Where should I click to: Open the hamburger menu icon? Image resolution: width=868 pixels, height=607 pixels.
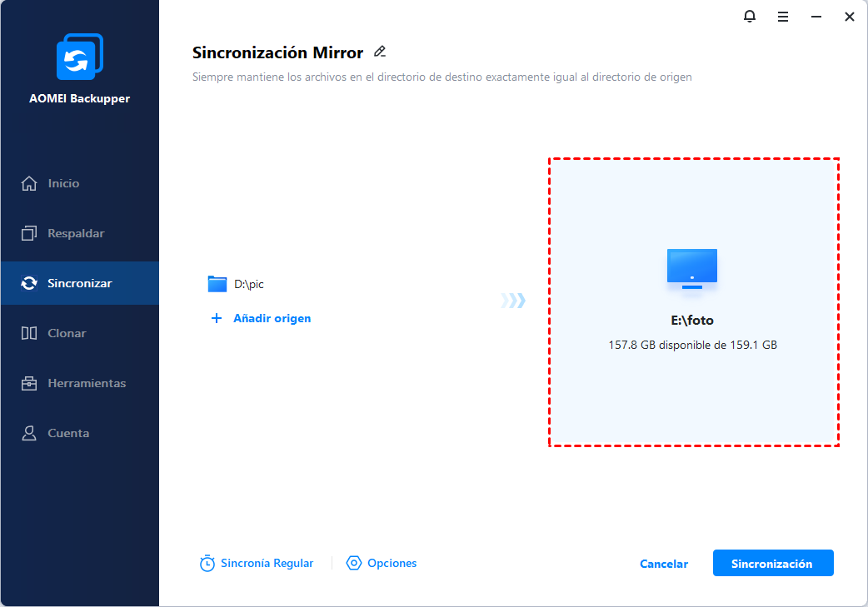(x=783, y=17)
